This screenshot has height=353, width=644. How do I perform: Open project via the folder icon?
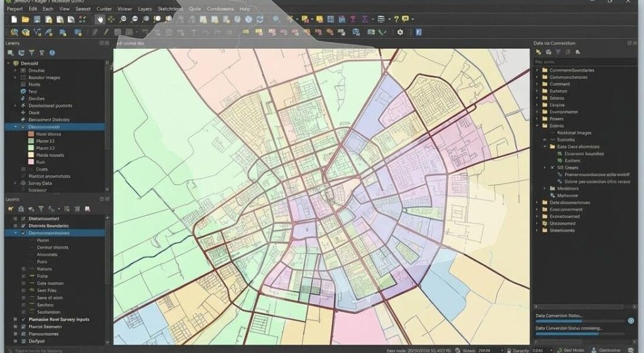25,19
